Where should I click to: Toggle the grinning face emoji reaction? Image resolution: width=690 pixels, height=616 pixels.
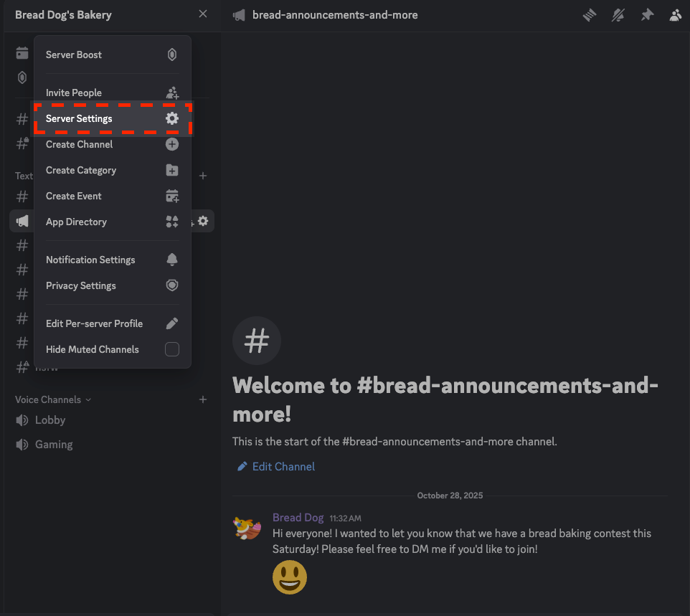(x=289, y=577)
